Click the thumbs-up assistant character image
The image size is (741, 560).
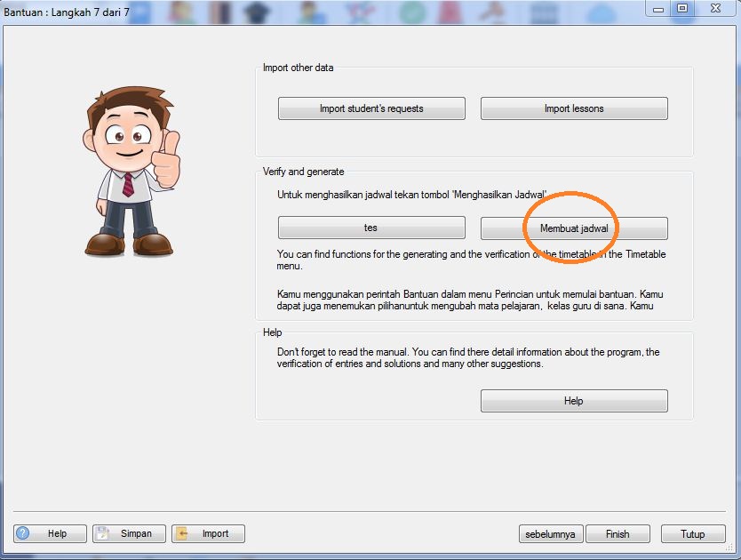131,172
